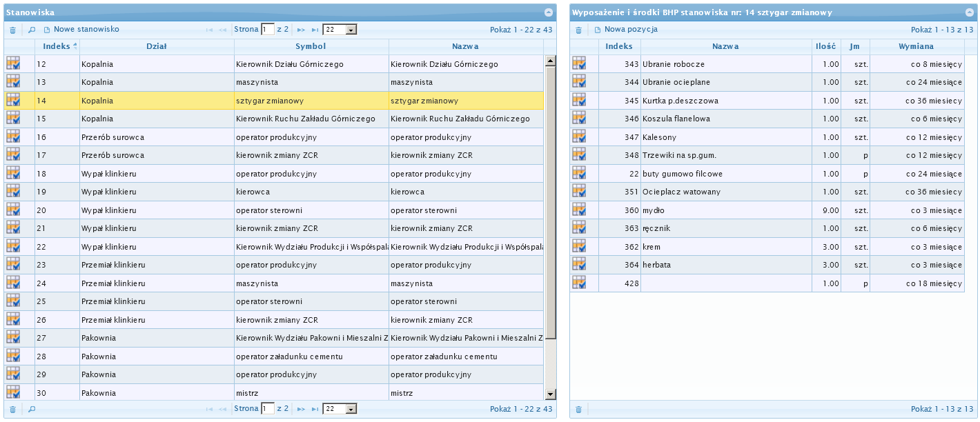980x422 pixels.
Task: Click edit icon for position row 28
Action: [x=13, y=356]
